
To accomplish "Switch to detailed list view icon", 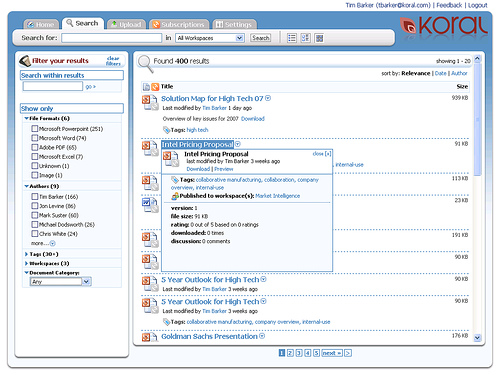I will tap(305, 38).
